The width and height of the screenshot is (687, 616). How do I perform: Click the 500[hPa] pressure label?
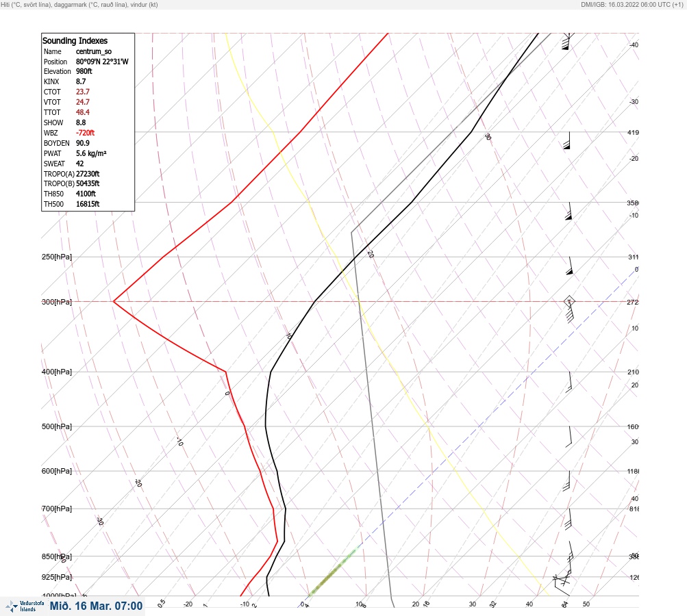(x=57, y=426)
